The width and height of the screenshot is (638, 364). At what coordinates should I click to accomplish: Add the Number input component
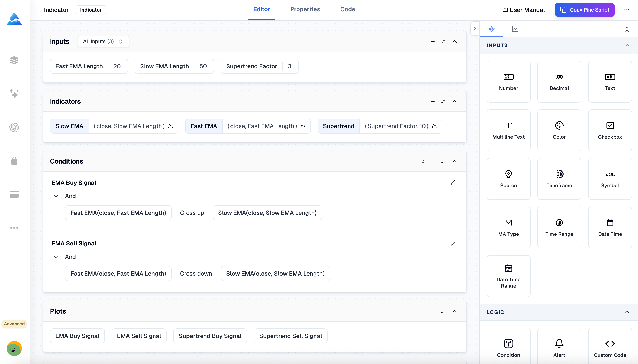(508, 81)
